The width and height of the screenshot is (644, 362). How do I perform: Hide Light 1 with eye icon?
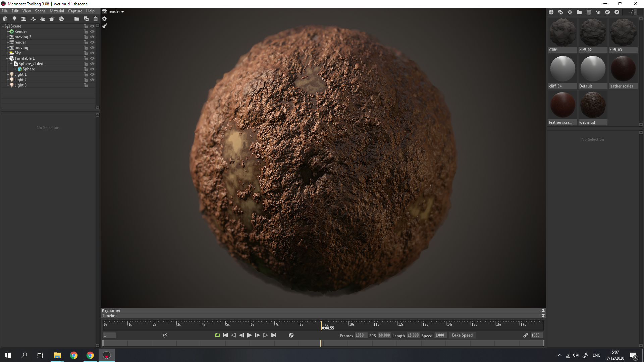point(92,74)
